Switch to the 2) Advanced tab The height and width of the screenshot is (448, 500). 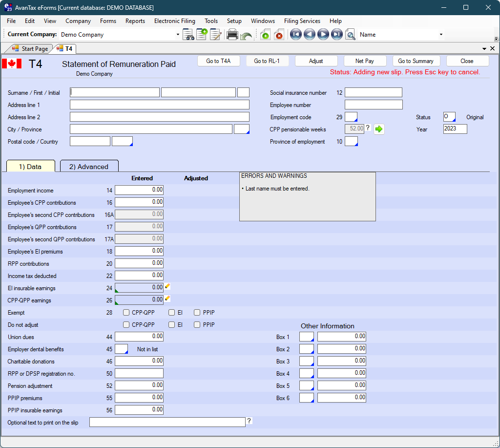[89, 167]
